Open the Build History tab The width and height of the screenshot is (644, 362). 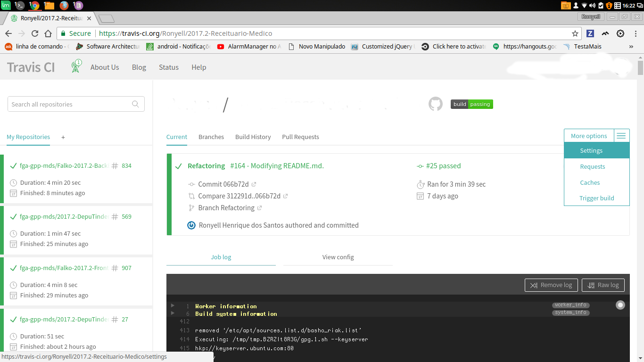pos(253,137)
